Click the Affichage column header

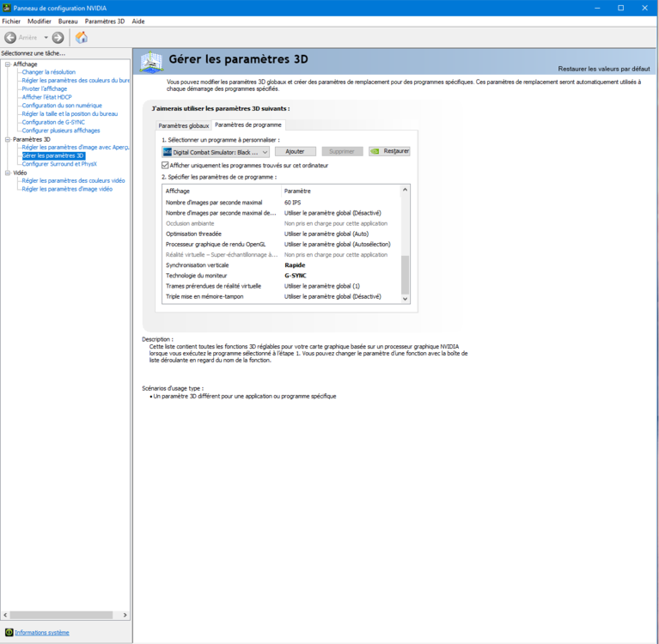[x=222, y=191]
